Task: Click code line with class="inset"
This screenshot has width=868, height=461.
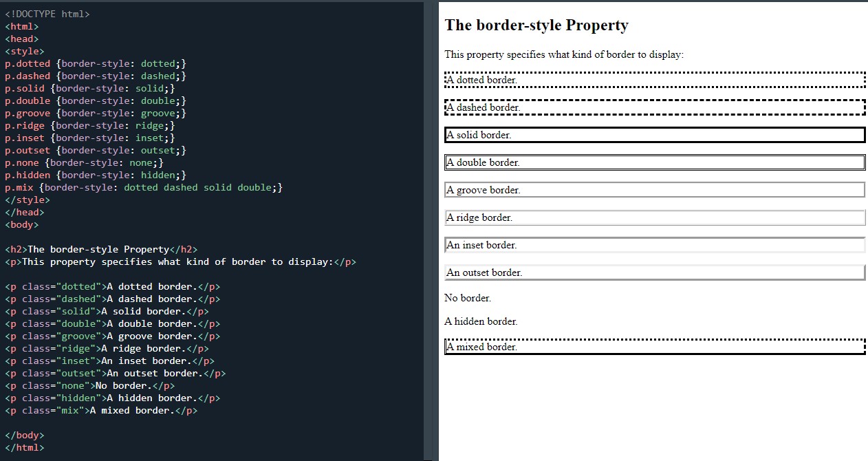Action: pyautogui.click(x=110, y=361)
